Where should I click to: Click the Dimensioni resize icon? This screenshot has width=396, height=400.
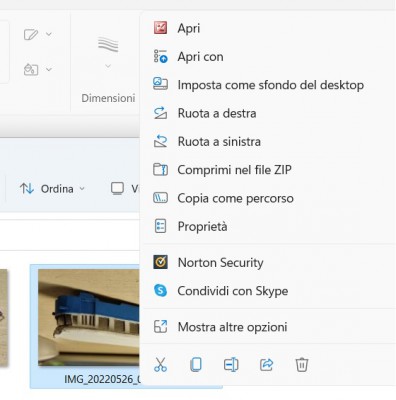(108, 45)
